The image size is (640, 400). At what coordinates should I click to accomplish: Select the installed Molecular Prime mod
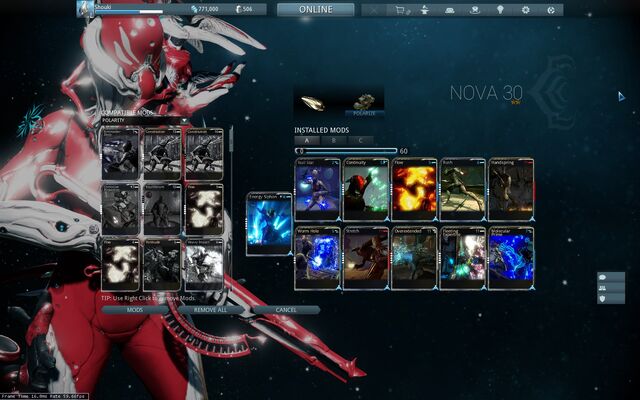tap(511, 258)
